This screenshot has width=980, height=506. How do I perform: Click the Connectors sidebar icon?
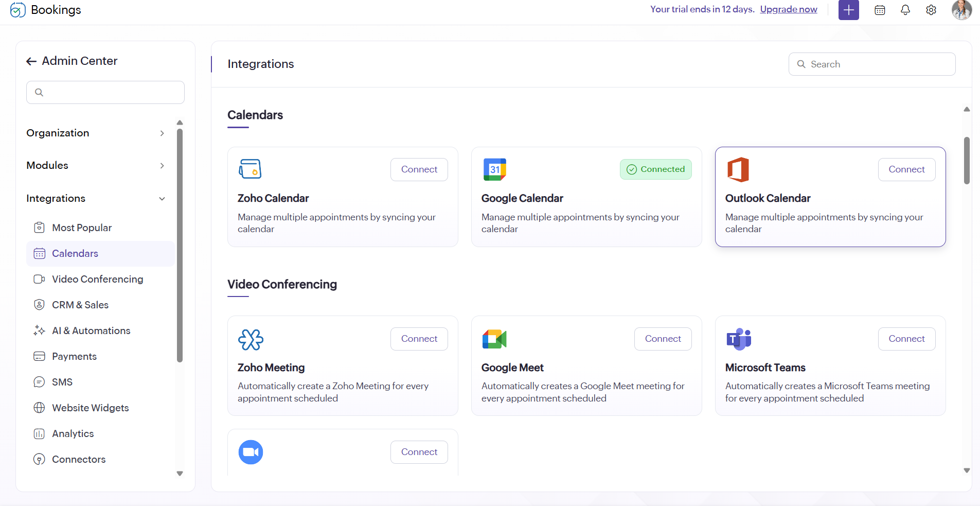point(39,459)
